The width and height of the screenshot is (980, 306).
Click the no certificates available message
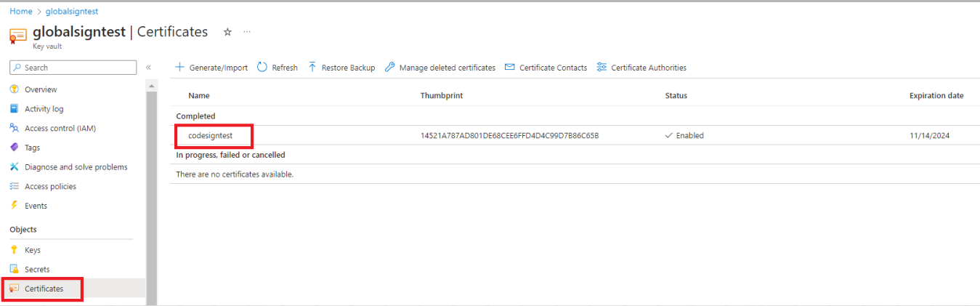[x=235, y=174]
